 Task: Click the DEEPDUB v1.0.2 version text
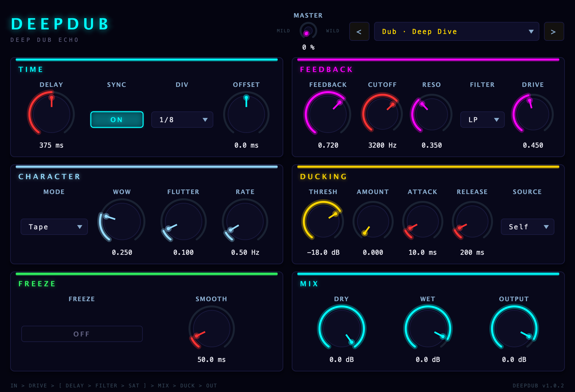[538, 386]
